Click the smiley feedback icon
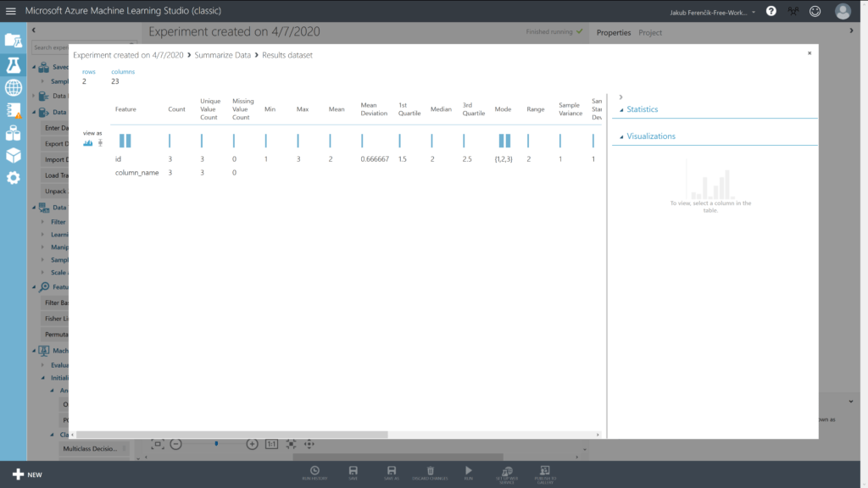 [815, 11]
